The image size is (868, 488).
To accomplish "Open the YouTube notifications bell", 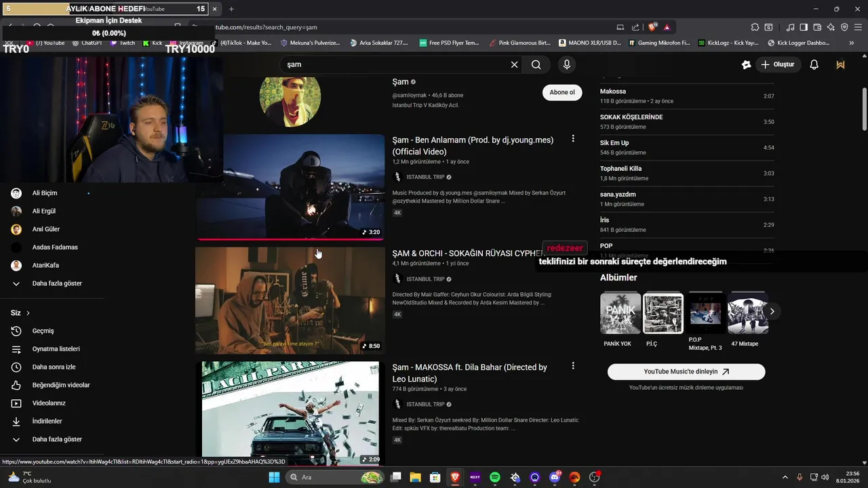I will pyautogui.click(x=814, y=64).
